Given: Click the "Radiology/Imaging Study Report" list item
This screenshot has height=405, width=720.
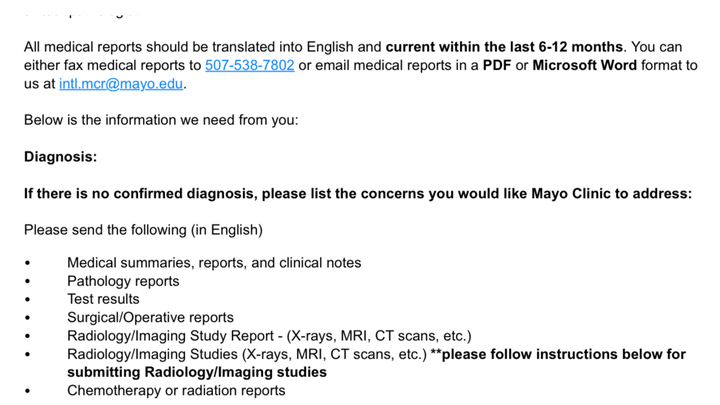Looking at the screenshot, I should point(268,336).
